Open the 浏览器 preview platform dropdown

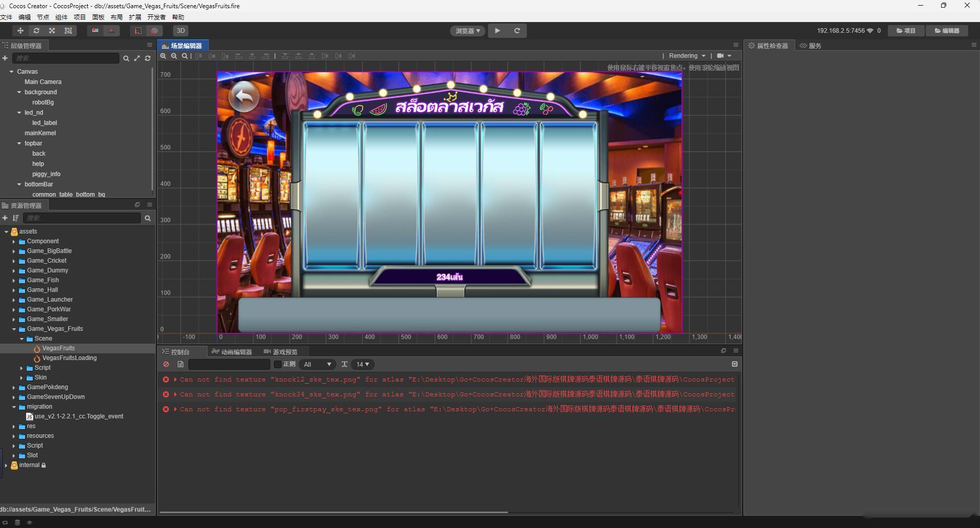[467, 31]
